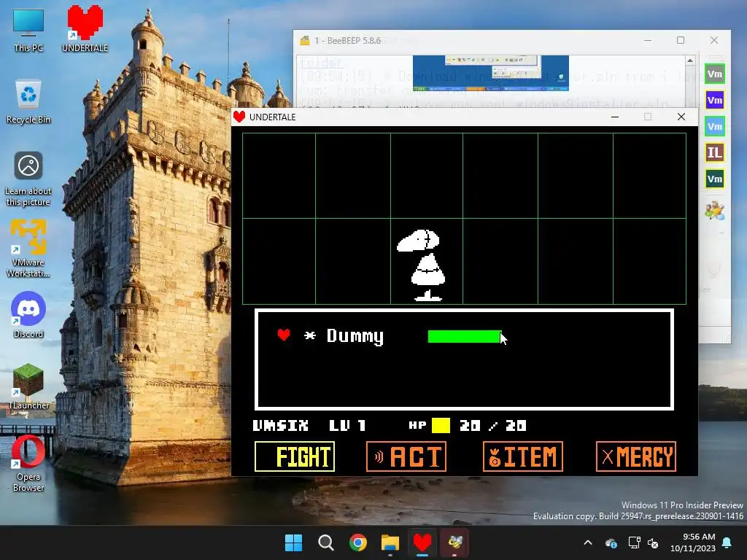Click the dark green Vm user in BeeBEEP

tap(715, 179)
